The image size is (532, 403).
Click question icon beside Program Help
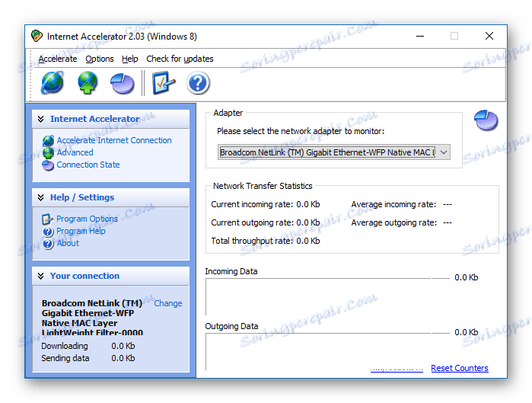pos(48,231)
